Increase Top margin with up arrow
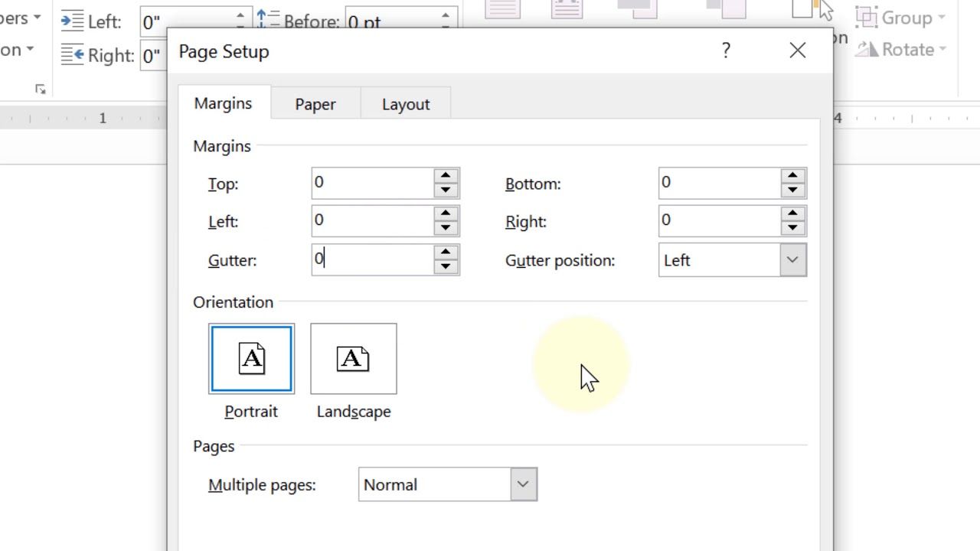980x551 pixels. (446, 176)
